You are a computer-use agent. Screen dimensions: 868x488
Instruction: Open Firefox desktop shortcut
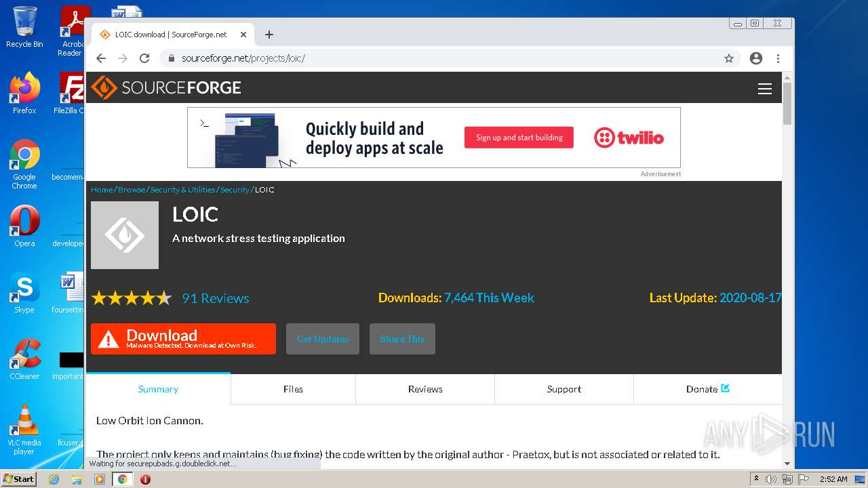(x=24, y=94)
